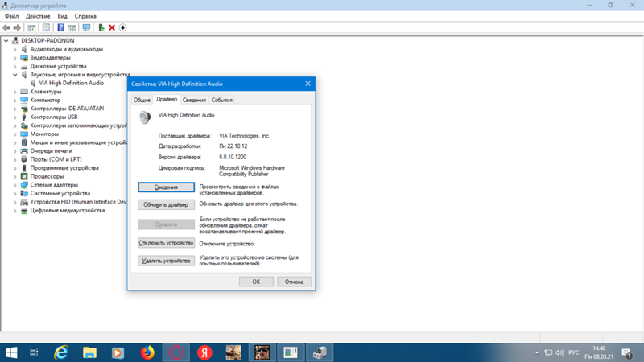Image resolution: width=644 pixels, height=362 pixels.
Task: Click speaker icon in properties dialog
Action: (145, 117)
